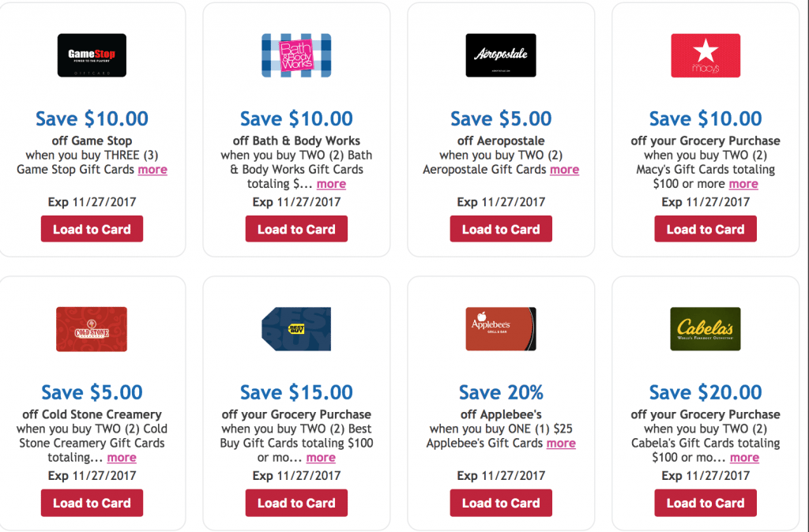Screen dimensions: 809x532
Task: Click the Aeropostale gift card image
Action: [x=501, y=55]
